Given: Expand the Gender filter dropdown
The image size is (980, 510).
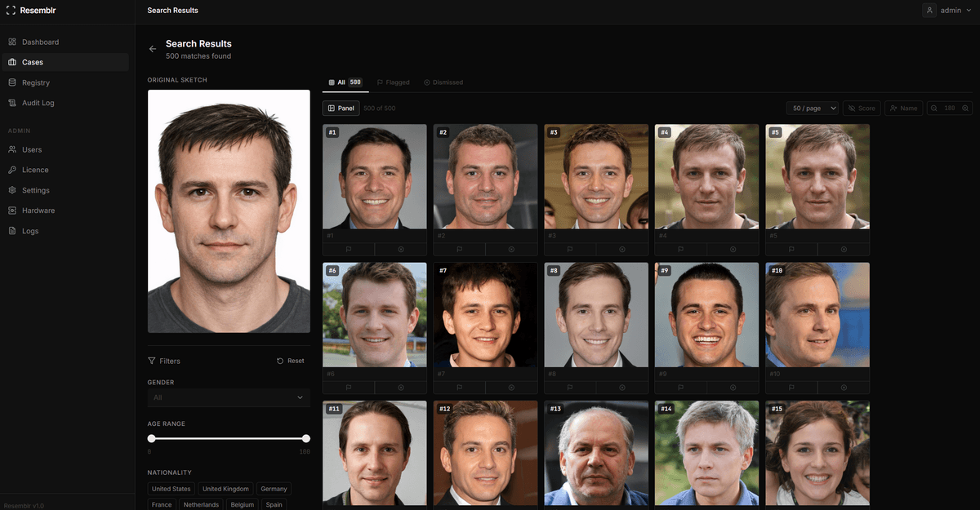Looking at the screenshot, I should coord(229,397).
